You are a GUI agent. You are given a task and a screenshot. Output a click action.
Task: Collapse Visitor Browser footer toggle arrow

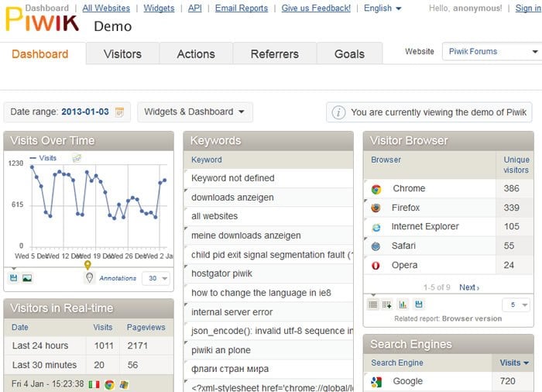click(x=373, y=295)
